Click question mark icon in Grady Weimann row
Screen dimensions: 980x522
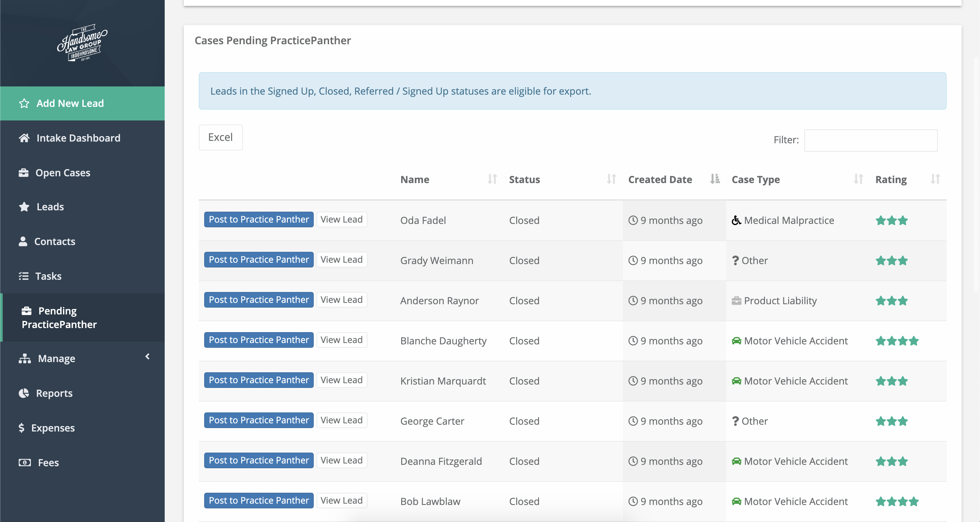(735, 260)
